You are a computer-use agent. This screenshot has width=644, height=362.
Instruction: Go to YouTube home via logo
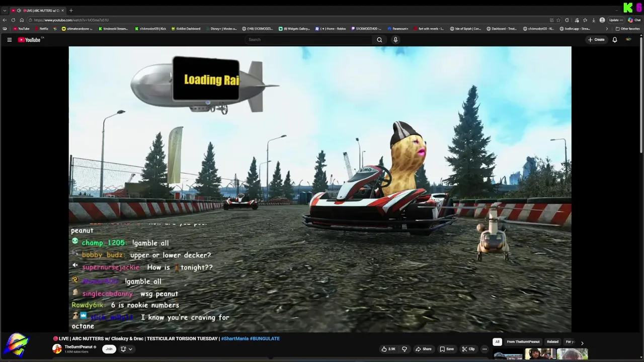[x=30, y=40]
